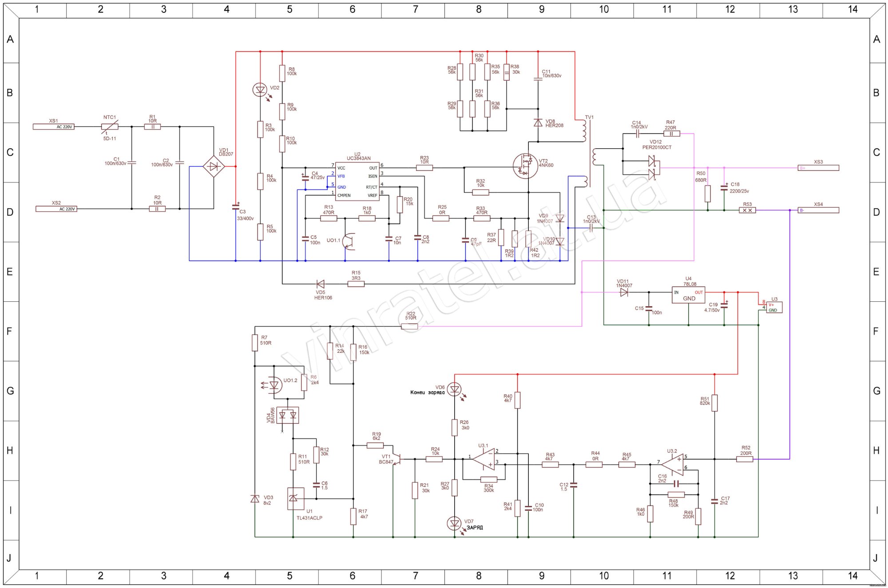
Task: Click the XS3 B+ output connector
Action: (x=818, y=168)
